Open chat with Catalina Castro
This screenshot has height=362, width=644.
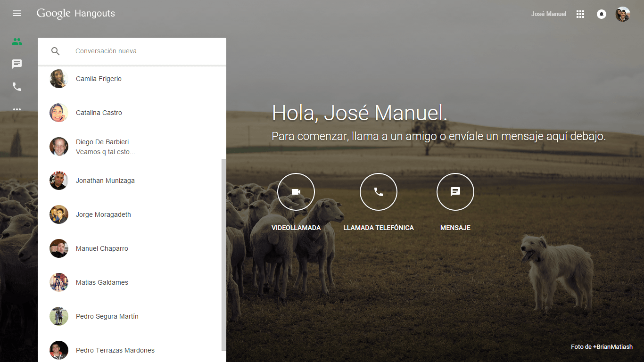coord(132,113)
